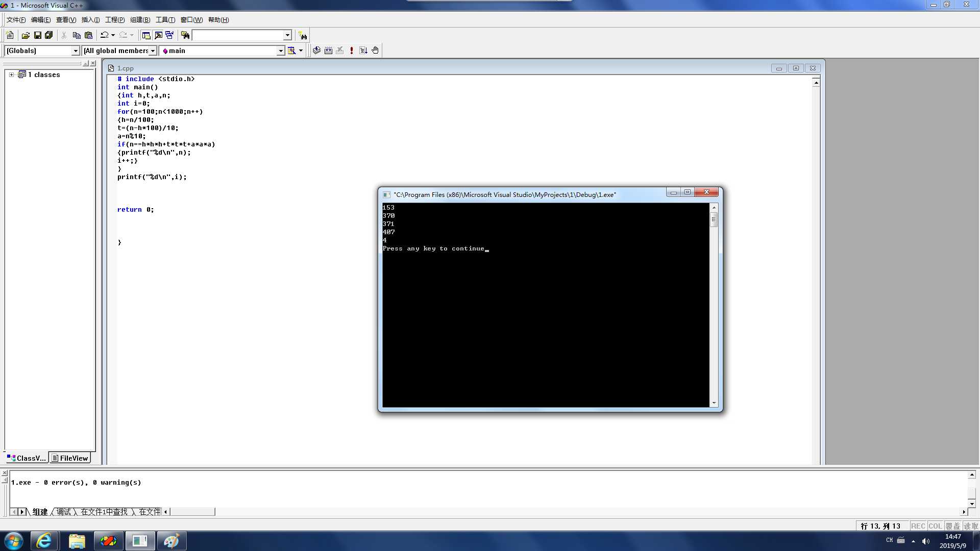Image resolution: width=980 pixels, height=551 pixels.
Task: Open the 编辑(E) menu
Action: (41, 20)
